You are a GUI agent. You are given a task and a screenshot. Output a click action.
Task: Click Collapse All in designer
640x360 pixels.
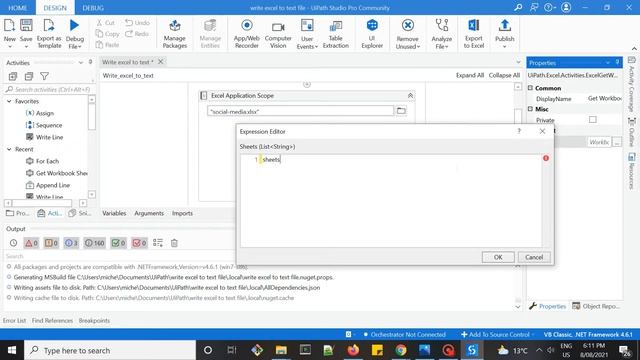(x=504, y=75)
